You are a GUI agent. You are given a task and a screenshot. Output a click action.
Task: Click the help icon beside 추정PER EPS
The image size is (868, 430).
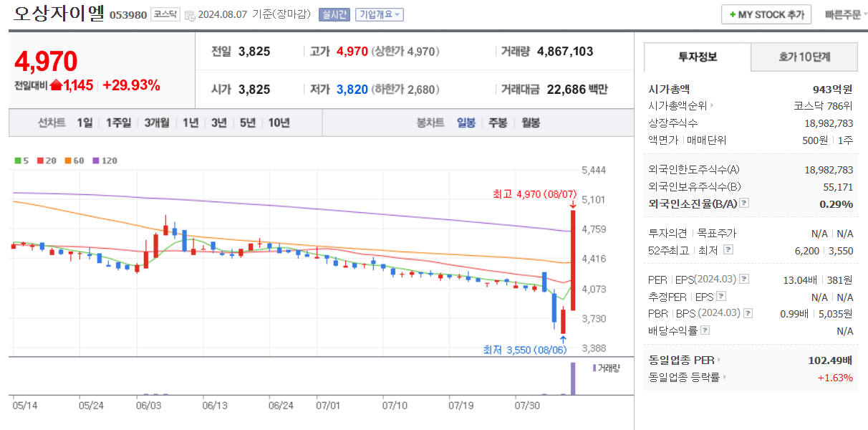720,296
